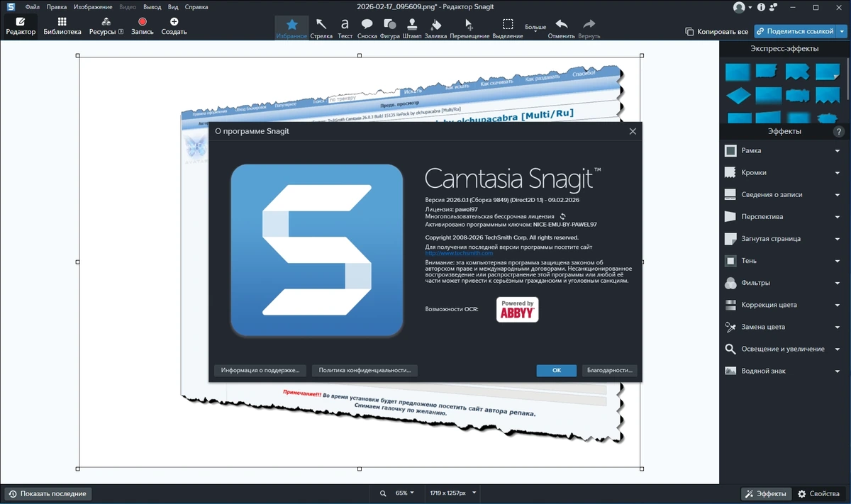Click the license refresh icon in About dialog
This screenshot has width=851, height=504.
pyautogui.click(x=562, y=216)
